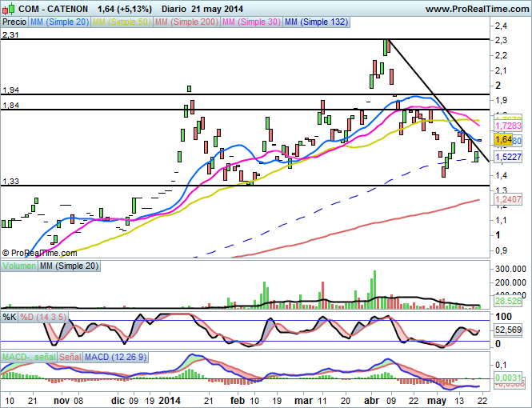The width and height of the screenshot is (532, 408).
Task: Select the Volumen panel label
Action: (x=19, y=265)
